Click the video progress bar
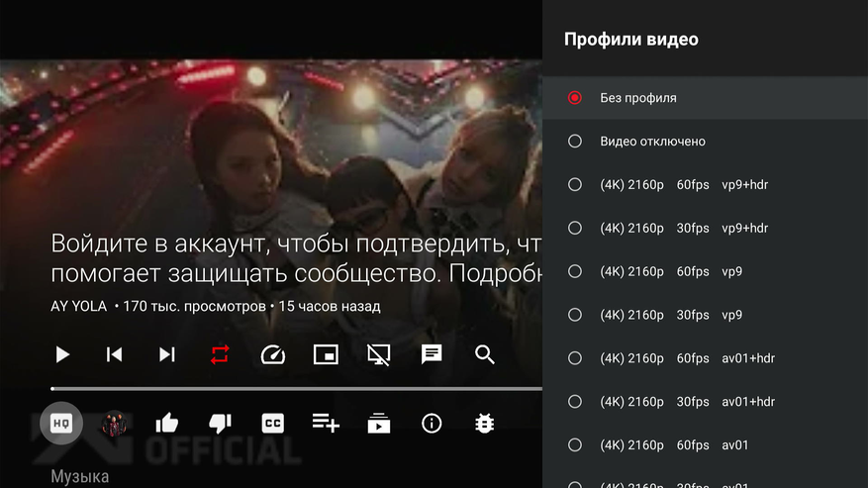The image size is (868, 488). click(296, 389)
